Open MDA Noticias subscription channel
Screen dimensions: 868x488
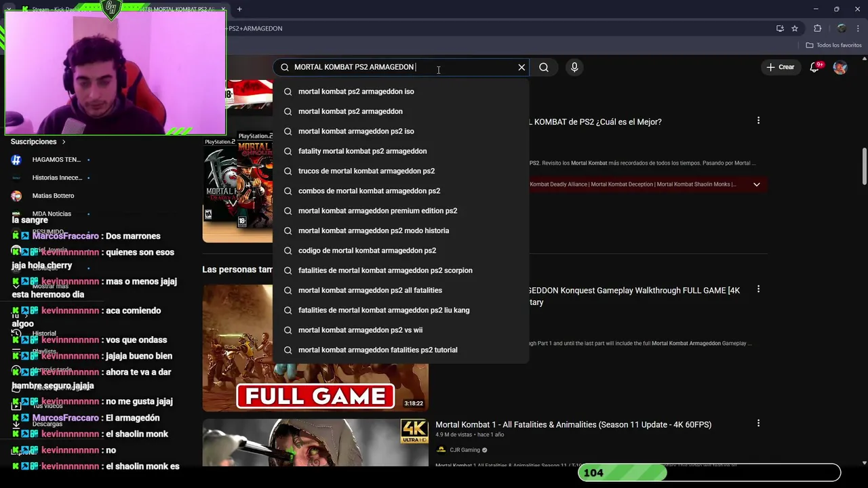point(51,213)
